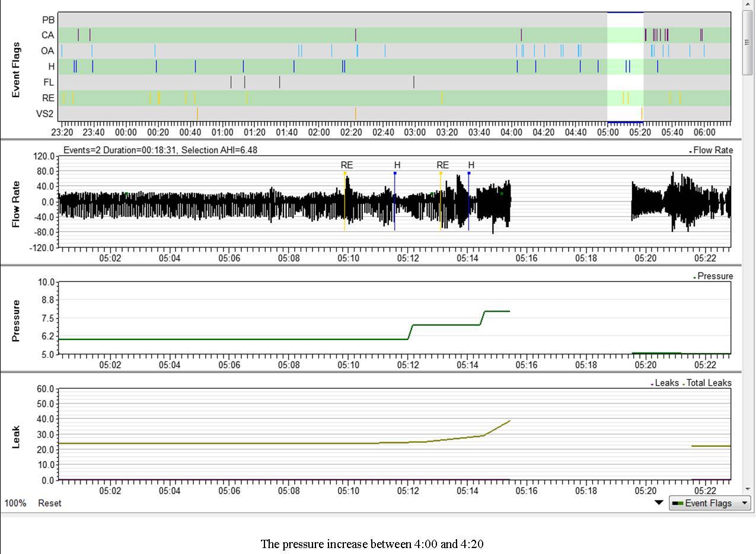Screen dimensions: 756x554
Task: Click the Total Leaks legend label
Action: [x=709, y=383]
